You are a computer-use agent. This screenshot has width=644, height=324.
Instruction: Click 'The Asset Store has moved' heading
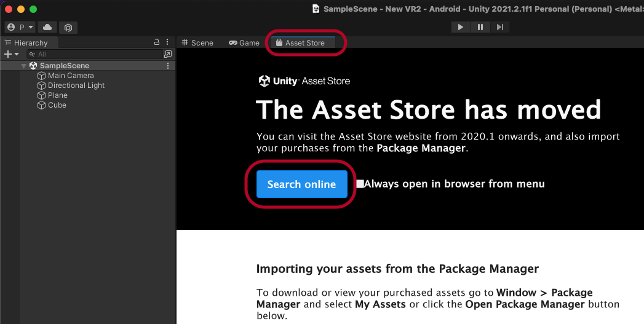pyautogui.click(x=428, y=109)
